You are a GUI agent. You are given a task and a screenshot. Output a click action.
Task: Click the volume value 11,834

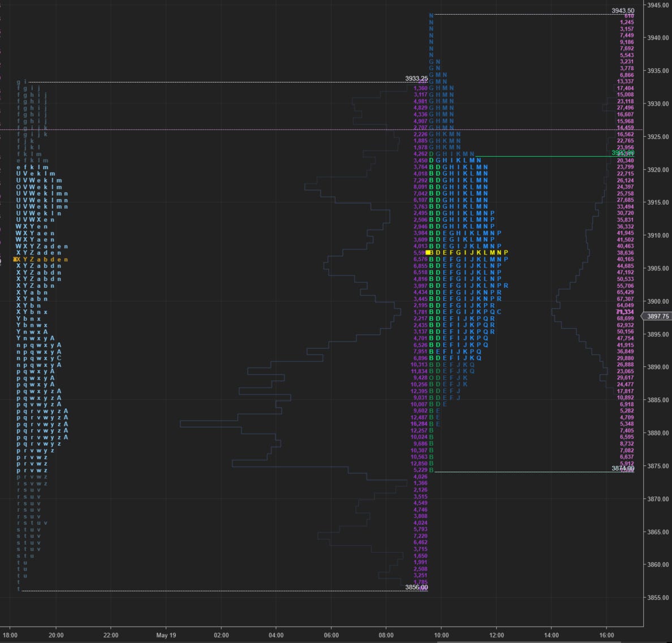point(419,372)
